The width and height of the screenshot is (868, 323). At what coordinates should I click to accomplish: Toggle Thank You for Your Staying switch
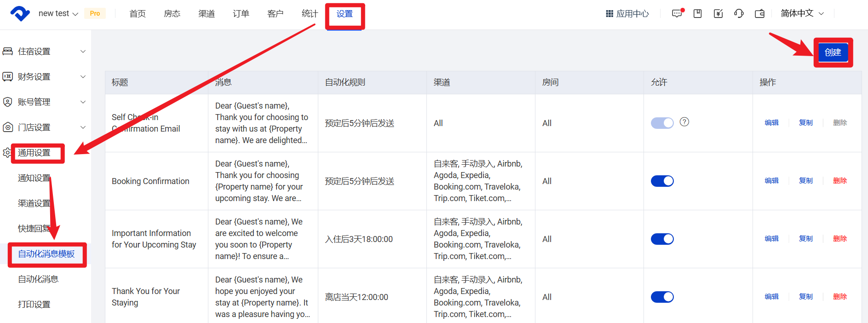(x=662, y=297)
